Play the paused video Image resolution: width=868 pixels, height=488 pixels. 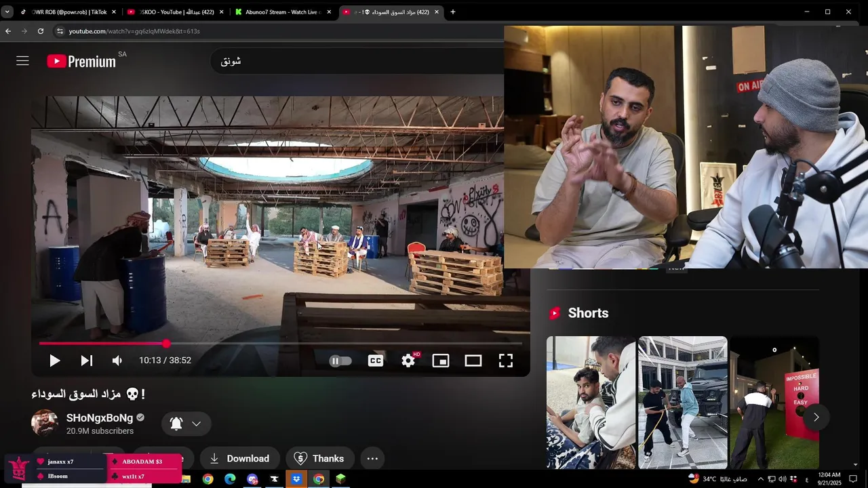click(x=54, y=361)
